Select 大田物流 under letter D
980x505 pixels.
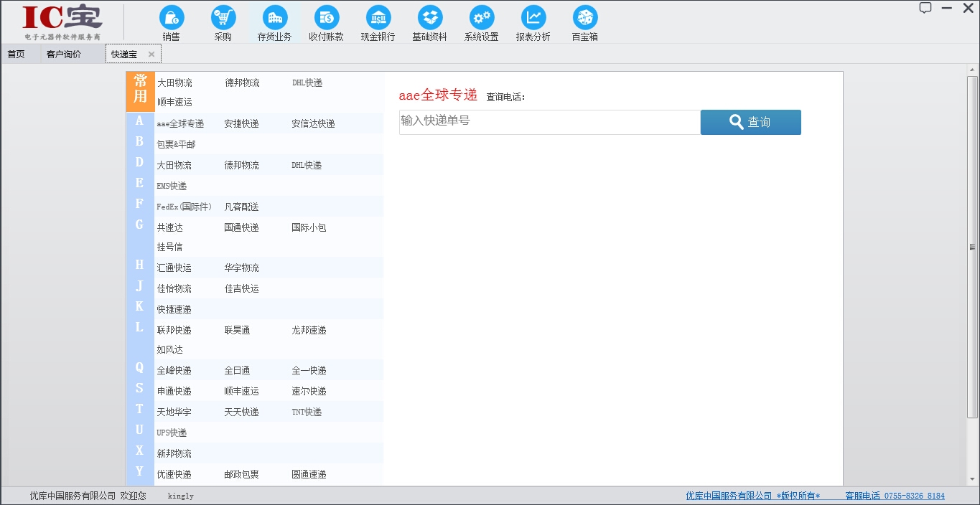point(174,166)
